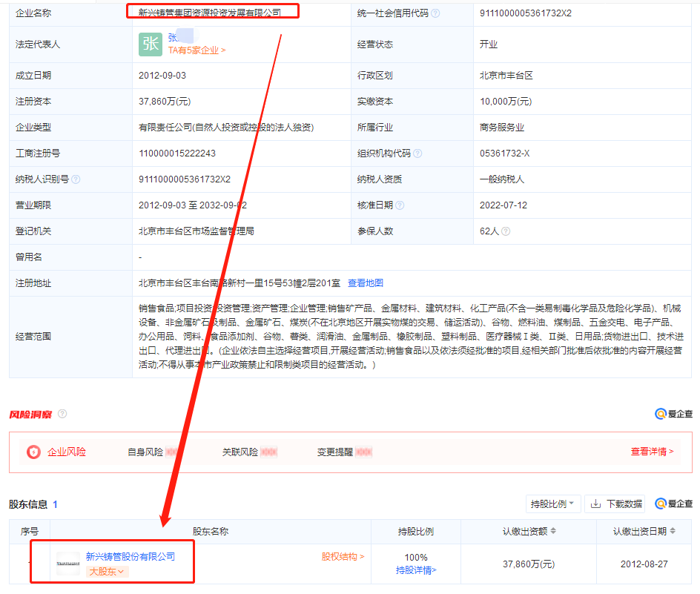Screen dimensions: 700x594
Task: Select the 关联风险 item
Action: [x=250, y=452]
